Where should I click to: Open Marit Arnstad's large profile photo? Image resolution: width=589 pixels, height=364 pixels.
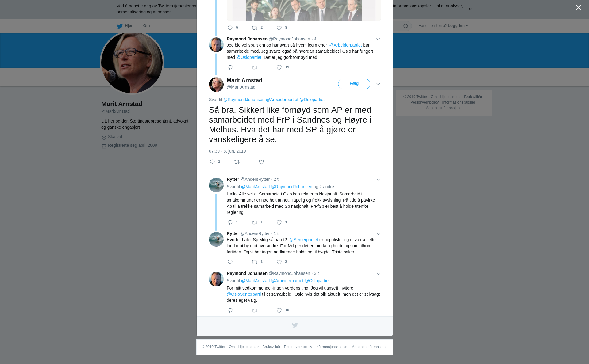tap(132, 63)
